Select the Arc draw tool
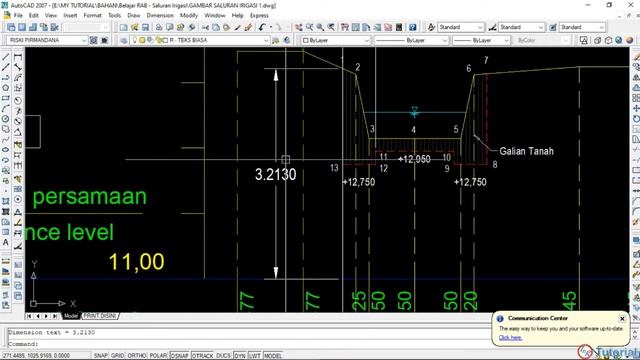Screen dimensions: 640x360 click(6, 109)
